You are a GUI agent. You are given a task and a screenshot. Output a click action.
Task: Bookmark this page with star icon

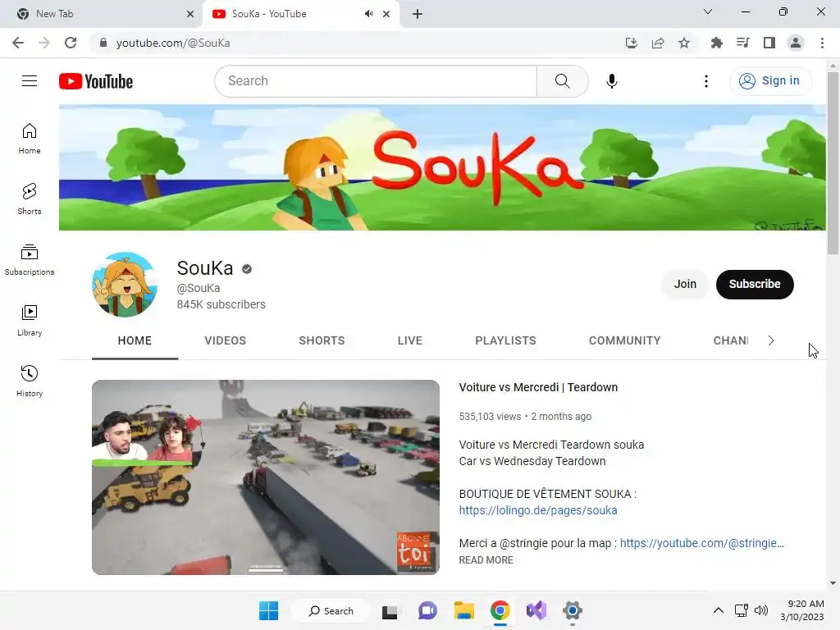click(684, 43)
